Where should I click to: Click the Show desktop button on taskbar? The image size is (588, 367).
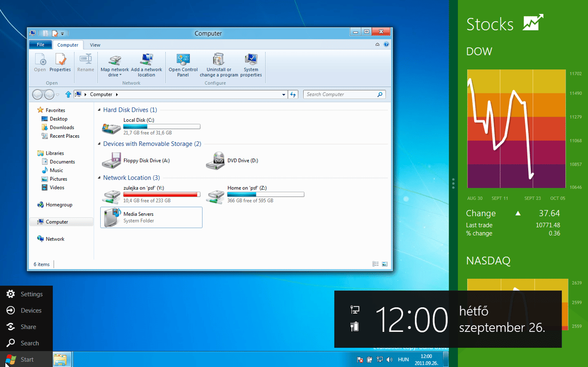pos(446,359)
